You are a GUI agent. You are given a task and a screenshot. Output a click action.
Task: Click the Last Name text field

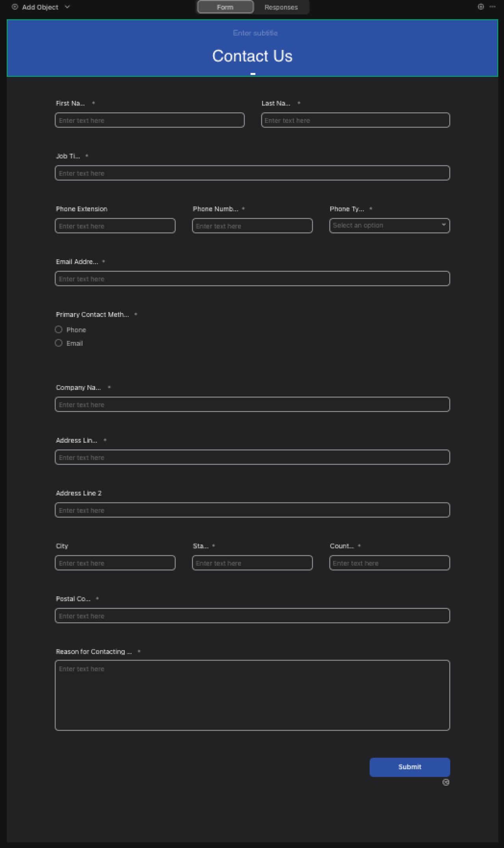[x=356, y=120]
